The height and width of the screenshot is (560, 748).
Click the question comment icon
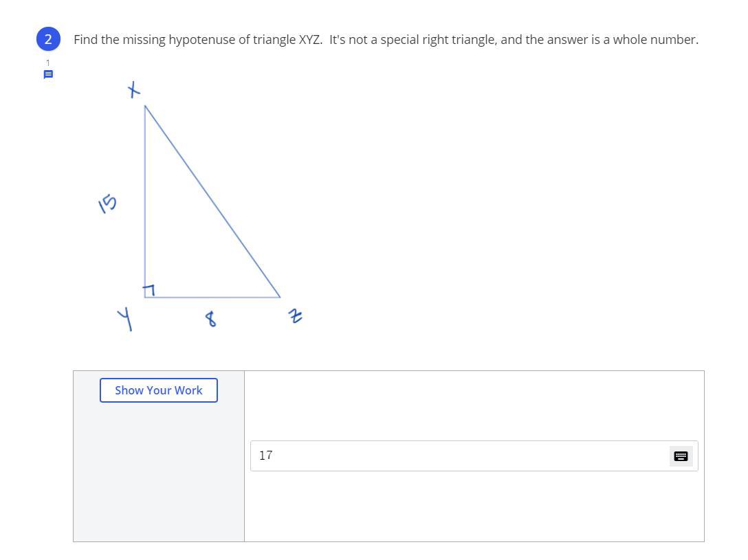pos(48,75)
